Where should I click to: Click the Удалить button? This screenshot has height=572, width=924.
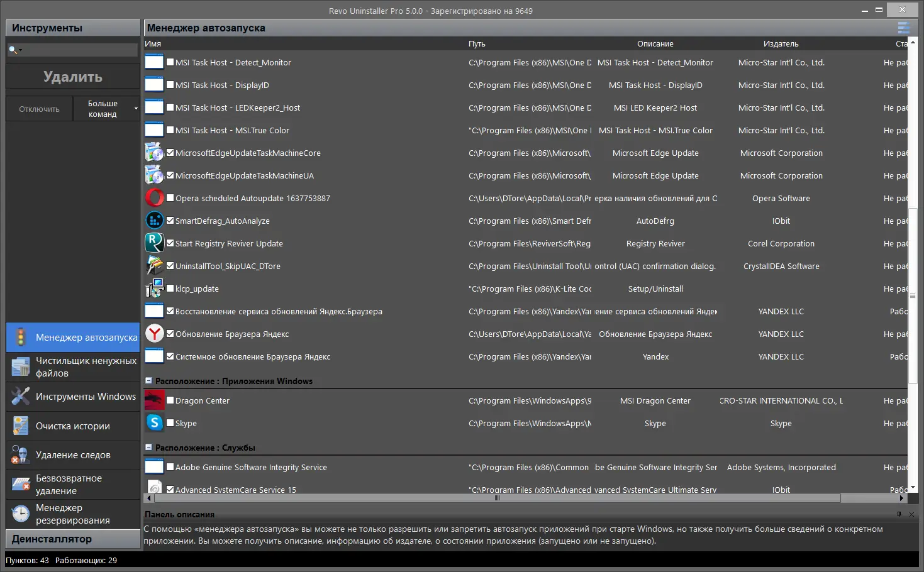(72, 76)
